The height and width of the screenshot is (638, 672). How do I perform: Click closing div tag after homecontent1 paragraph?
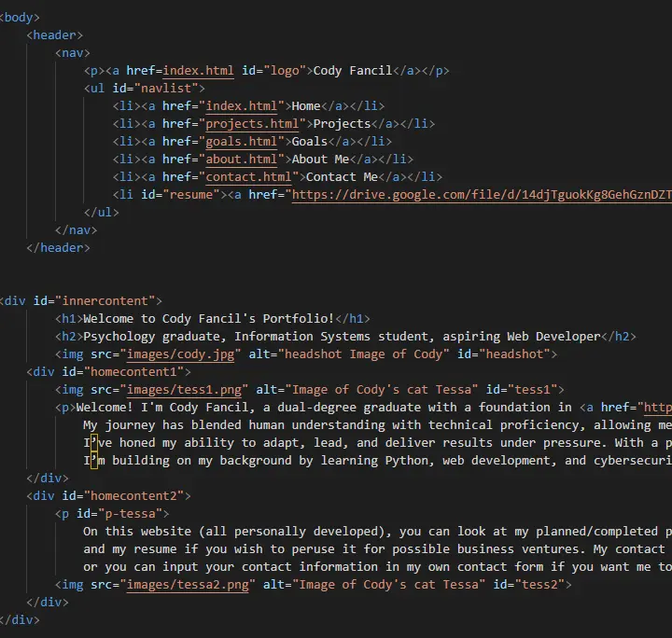point(48,478)
